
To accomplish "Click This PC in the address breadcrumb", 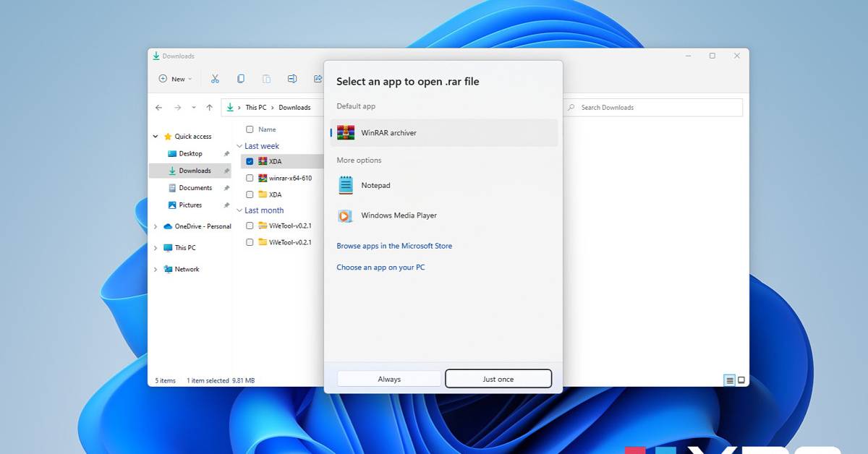I will coord(255,108).
